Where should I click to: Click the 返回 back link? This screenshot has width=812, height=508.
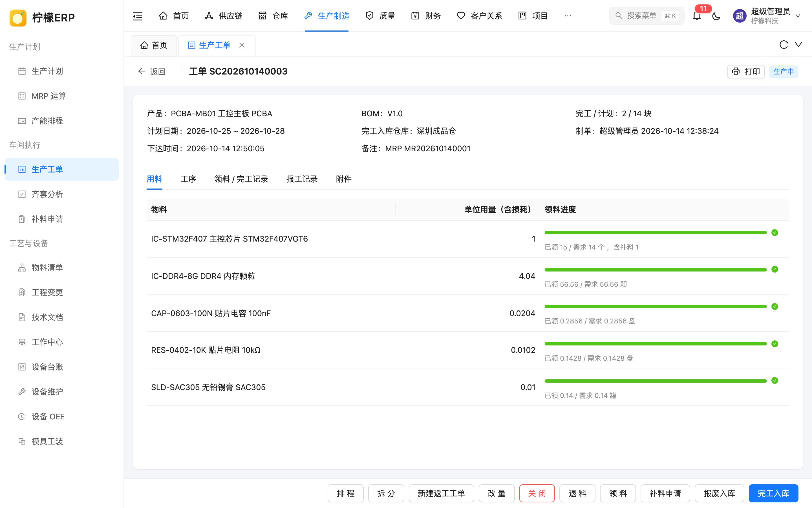(152, 72)
